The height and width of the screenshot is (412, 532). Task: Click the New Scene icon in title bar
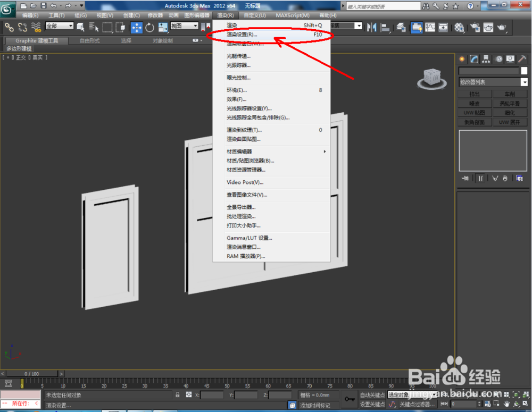pyautogui.click(x=23, y=5)
